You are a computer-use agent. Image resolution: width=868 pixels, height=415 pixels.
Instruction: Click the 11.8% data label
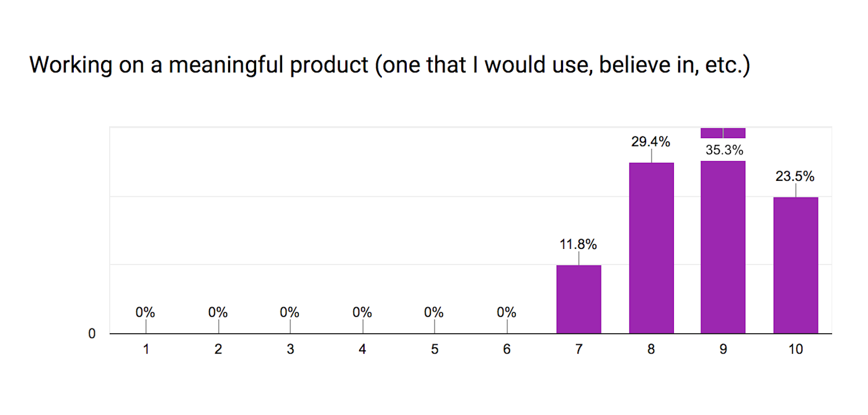pos(578,245)
